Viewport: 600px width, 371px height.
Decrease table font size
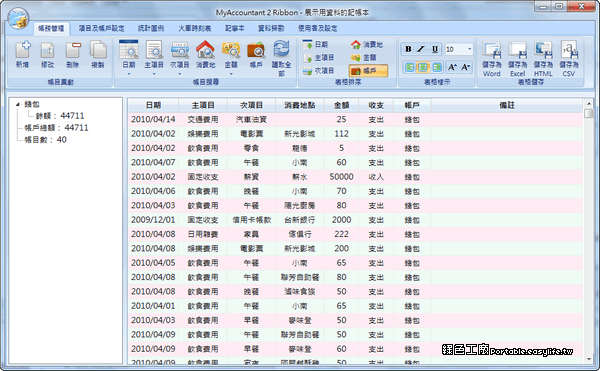point(465,67)
